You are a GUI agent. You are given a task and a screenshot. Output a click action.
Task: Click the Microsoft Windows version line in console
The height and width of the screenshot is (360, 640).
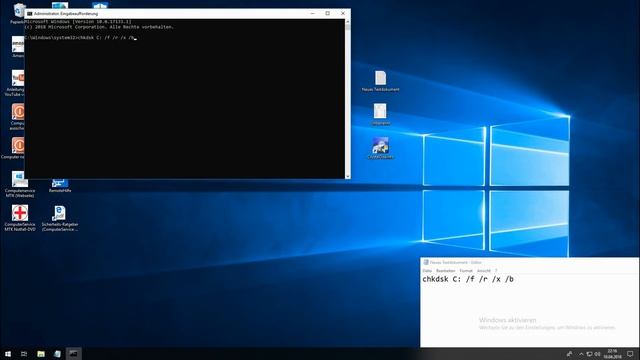[78, 22]
